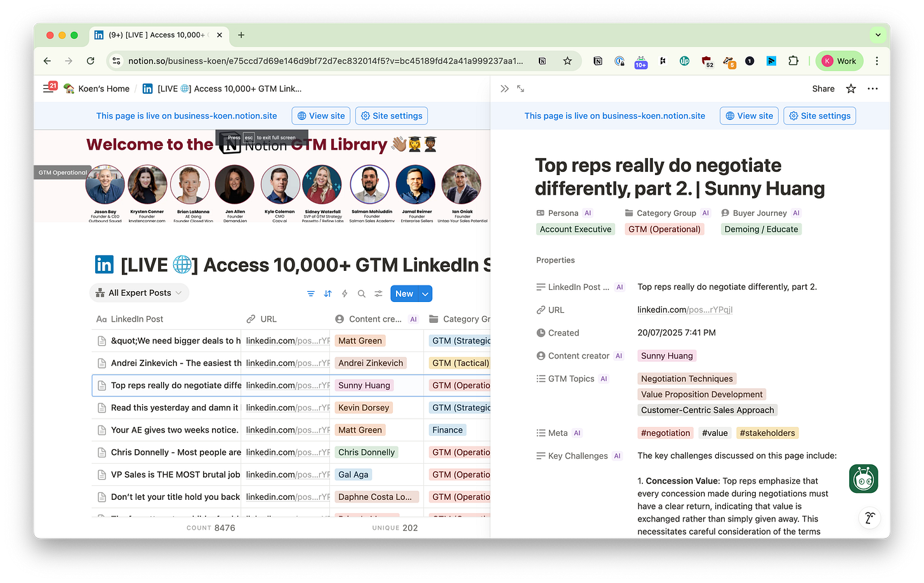
Task: Open the Notion sidebar hamburger menu
Action: click(49, 88)
